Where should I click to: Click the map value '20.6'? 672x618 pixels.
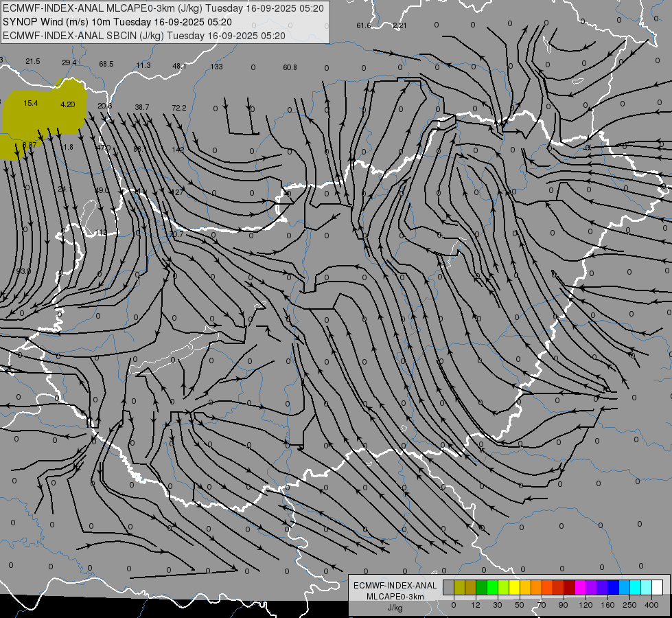[104, 106]
